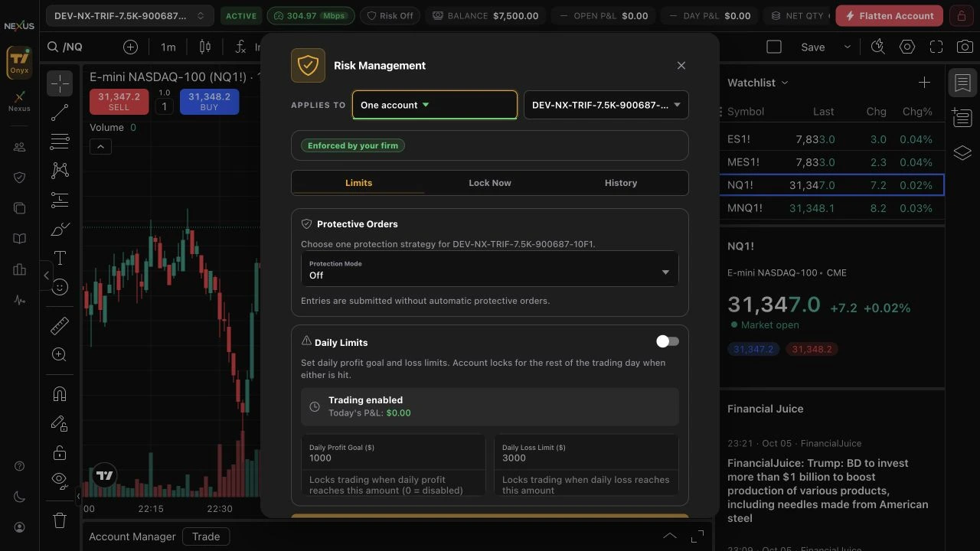Image resolution: width=980 pixels, height=551 pixels.
Task: Open the DEV-NX-TRIF account dropdown in dialog
Action: (x=606, y=105)
